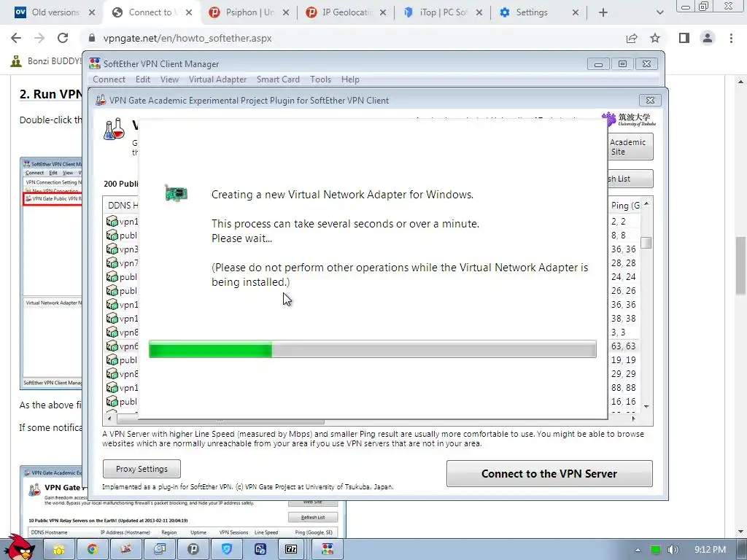Click the Academic Site button
The image size is (747, 560).
coord(630,147)
